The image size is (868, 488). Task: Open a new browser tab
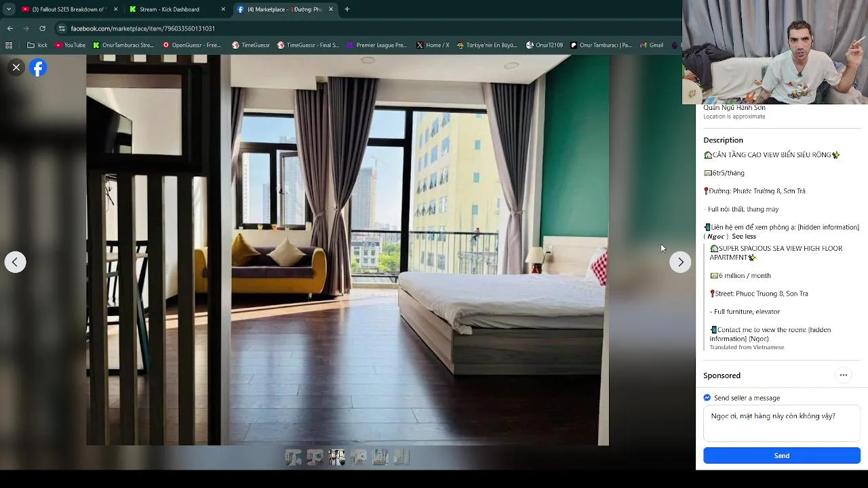click(x=347, y=9)
